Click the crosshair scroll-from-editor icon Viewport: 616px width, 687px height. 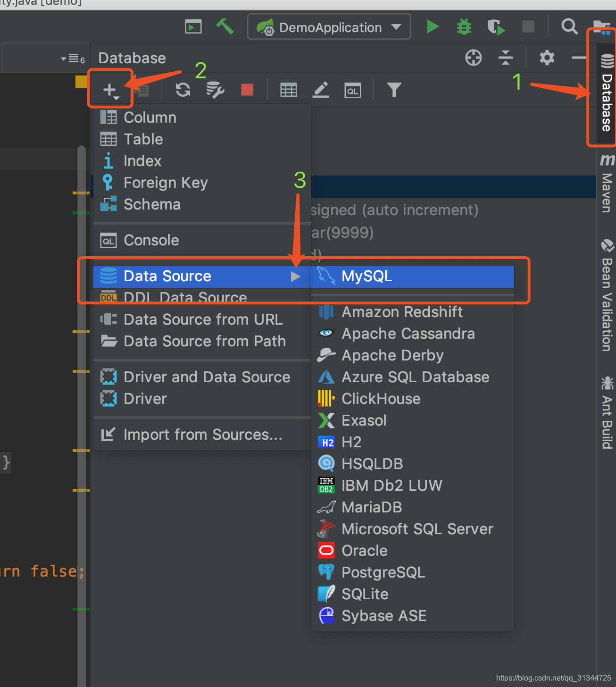click(x=473, y=58)
